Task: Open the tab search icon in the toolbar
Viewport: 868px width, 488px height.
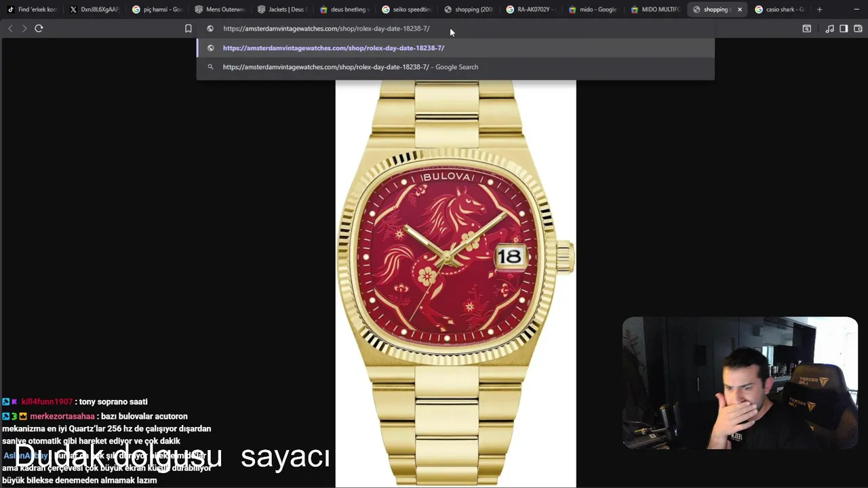Action: (x=806, y=28)
